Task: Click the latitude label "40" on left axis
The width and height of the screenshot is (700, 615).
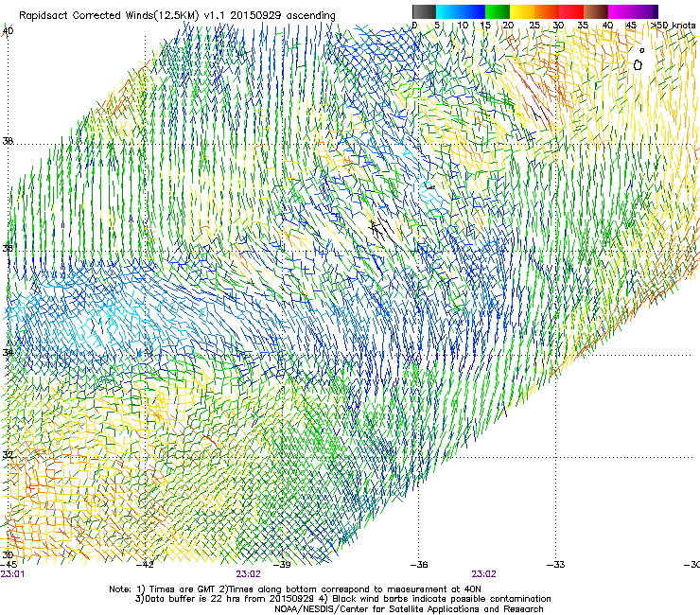Action: [x=8, y=31]
